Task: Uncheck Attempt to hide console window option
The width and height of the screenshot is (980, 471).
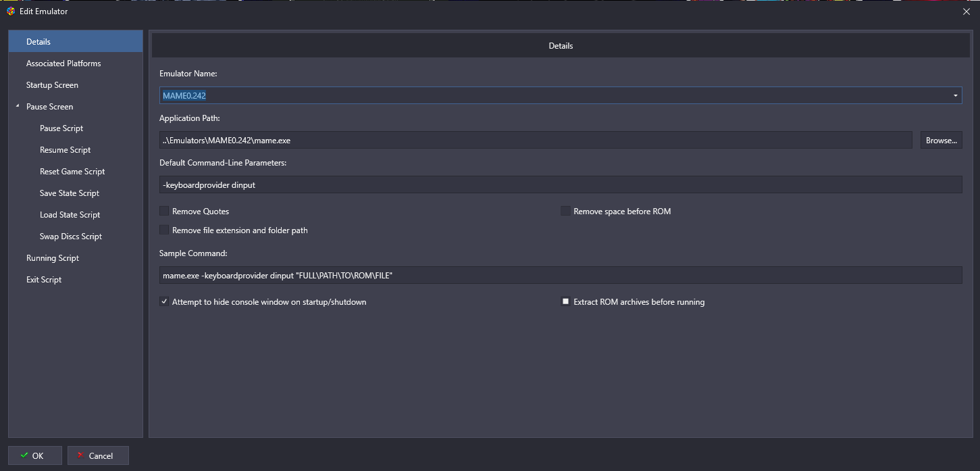Action: click(x=164, y=302)
